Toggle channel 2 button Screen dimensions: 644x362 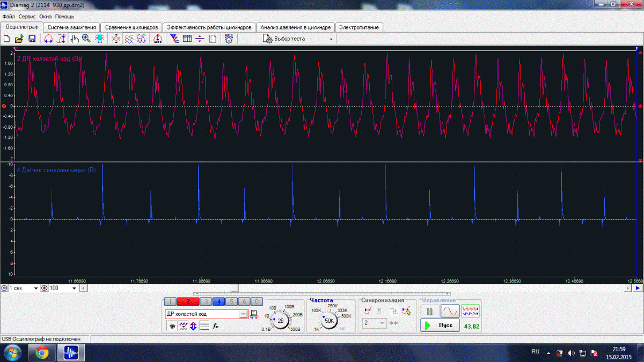[188, 301]
